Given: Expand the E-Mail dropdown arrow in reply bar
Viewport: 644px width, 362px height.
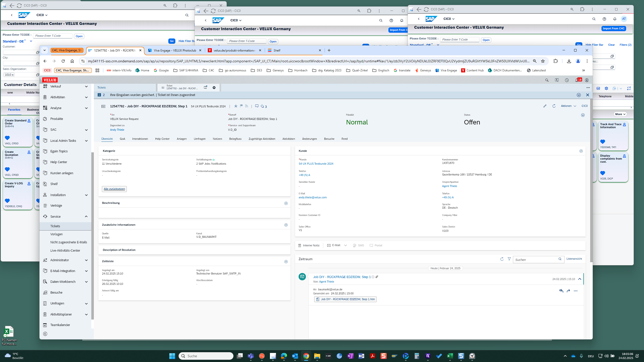Looking at the screenshot, I should tap(346, 245).
